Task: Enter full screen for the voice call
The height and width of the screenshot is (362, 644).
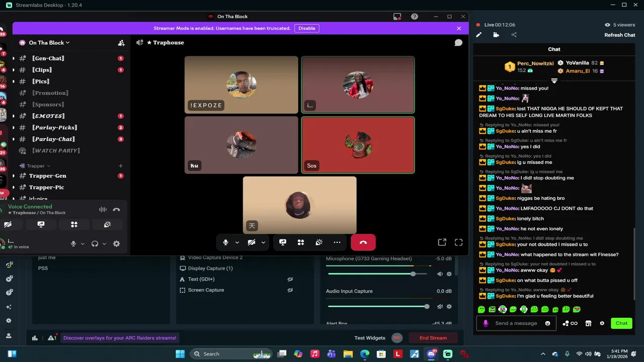Action: [x=459, y=242]
